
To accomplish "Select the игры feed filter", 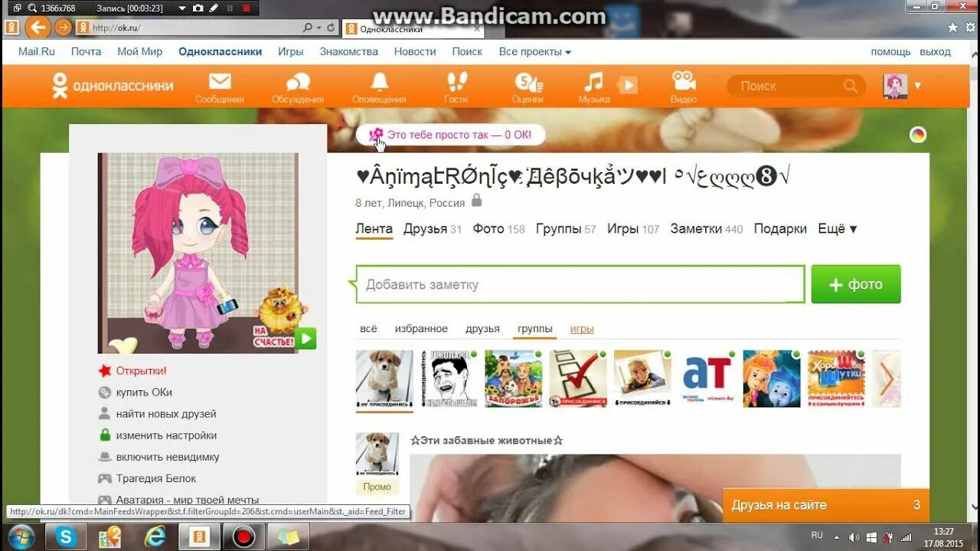I will [582, 329].
